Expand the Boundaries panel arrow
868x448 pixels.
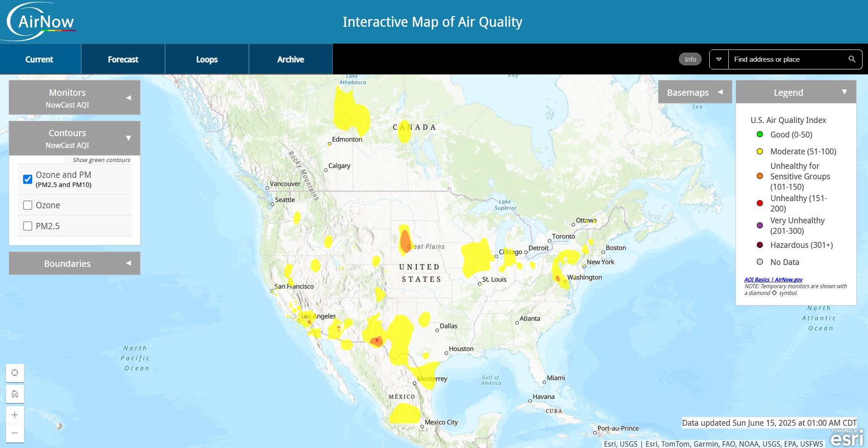pyautogui.click(x=128, y=263)
